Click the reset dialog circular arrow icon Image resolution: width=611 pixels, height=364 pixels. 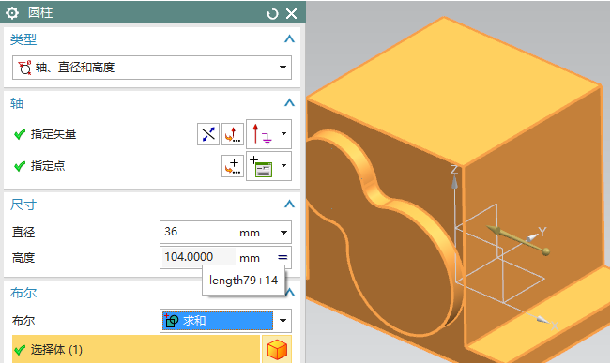272,14
